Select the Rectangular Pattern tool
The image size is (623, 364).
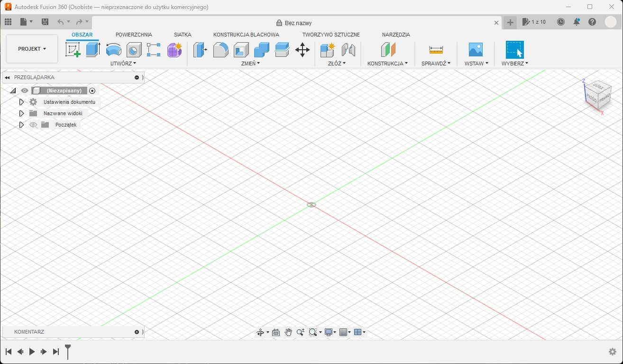tap(154, 50)
